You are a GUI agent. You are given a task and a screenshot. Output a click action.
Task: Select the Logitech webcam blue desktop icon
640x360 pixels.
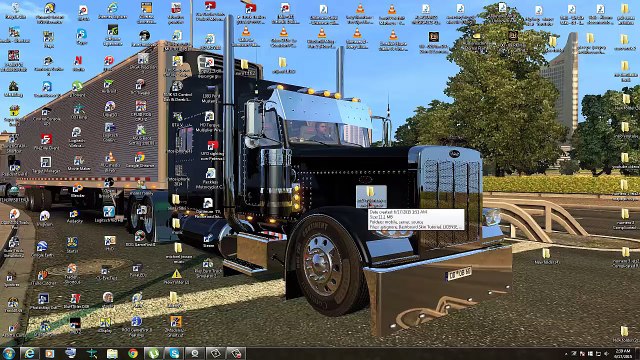coord(109,214)
